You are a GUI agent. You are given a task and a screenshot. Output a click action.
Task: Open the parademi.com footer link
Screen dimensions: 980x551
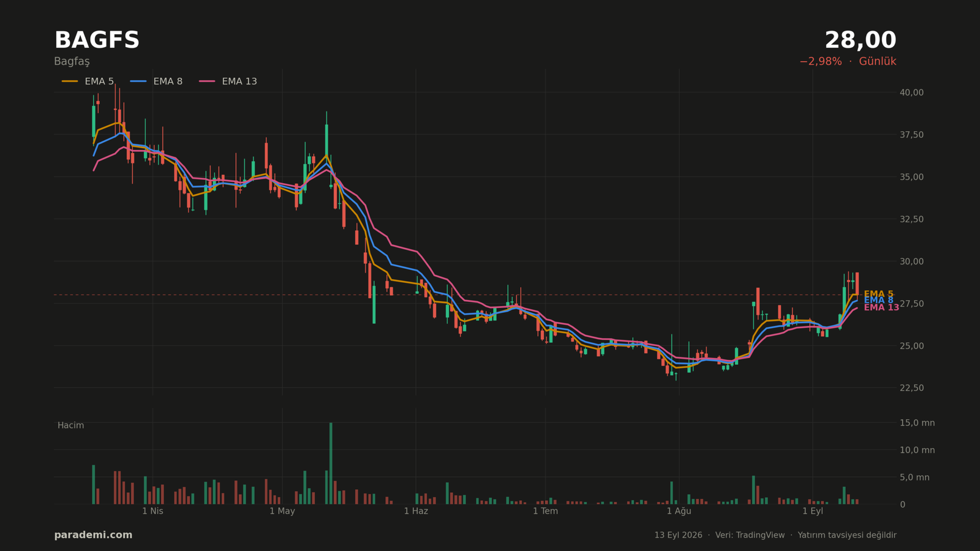93,535
